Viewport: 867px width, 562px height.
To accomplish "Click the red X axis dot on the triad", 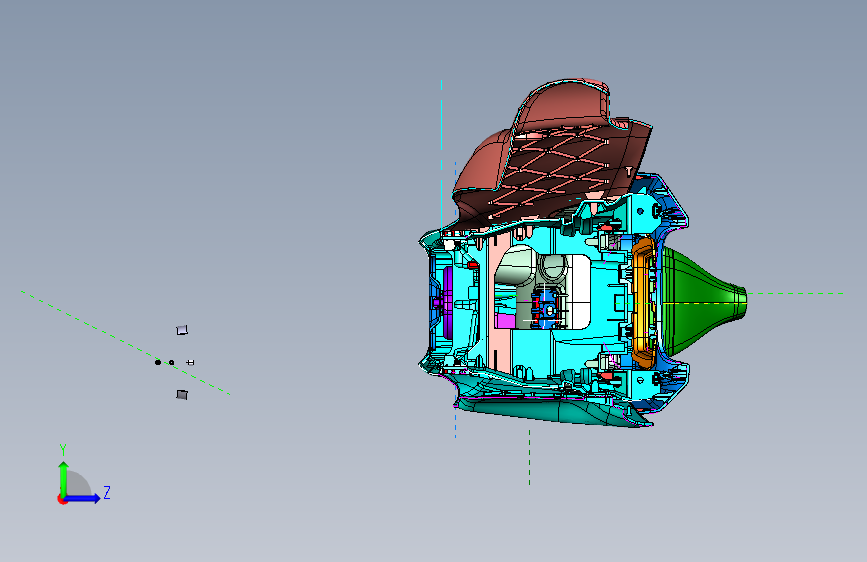I will pyautogui.click(x=62, y=499).
